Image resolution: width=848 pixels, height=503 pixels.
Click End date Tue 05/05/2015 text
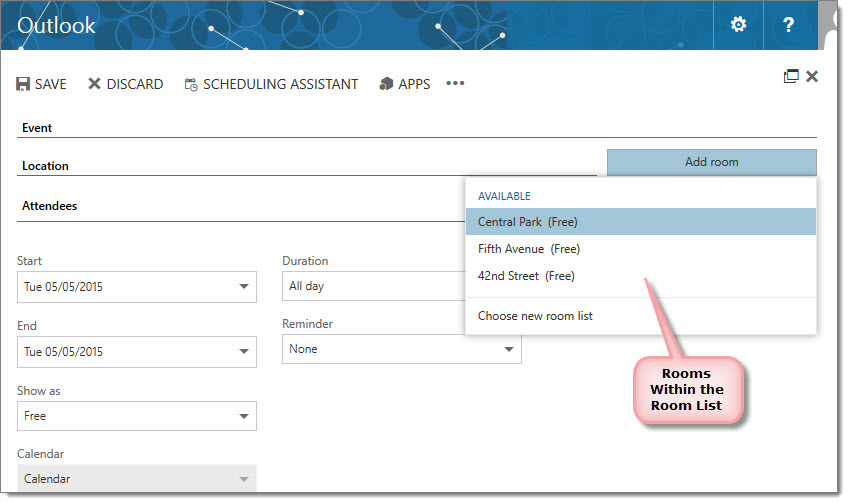(63, 352)
